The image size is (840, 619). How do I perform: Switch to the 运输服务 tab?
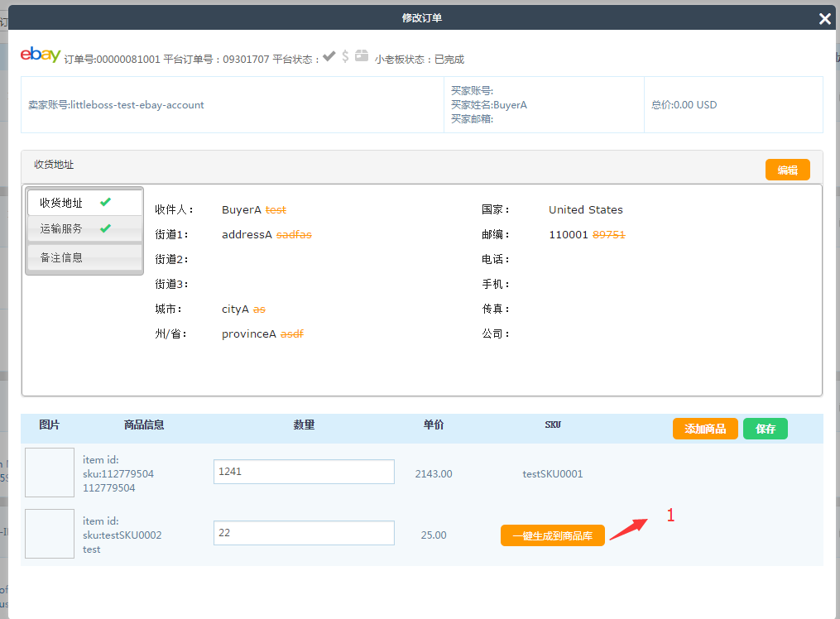62,229
